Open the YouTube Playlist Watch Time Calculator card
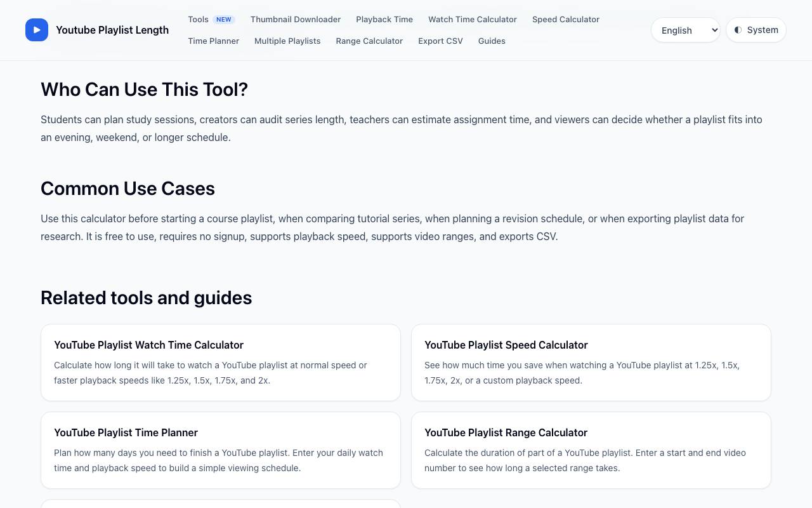812x508 pixels. tap(221, 363)
